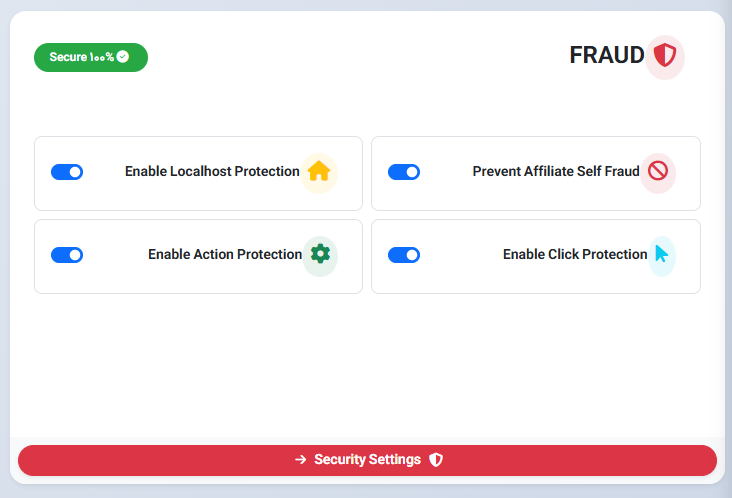Click the red shield icon beside FRAUD
Image resolution: width=732 pixels, height=498 pixels.
coord(665,56)
